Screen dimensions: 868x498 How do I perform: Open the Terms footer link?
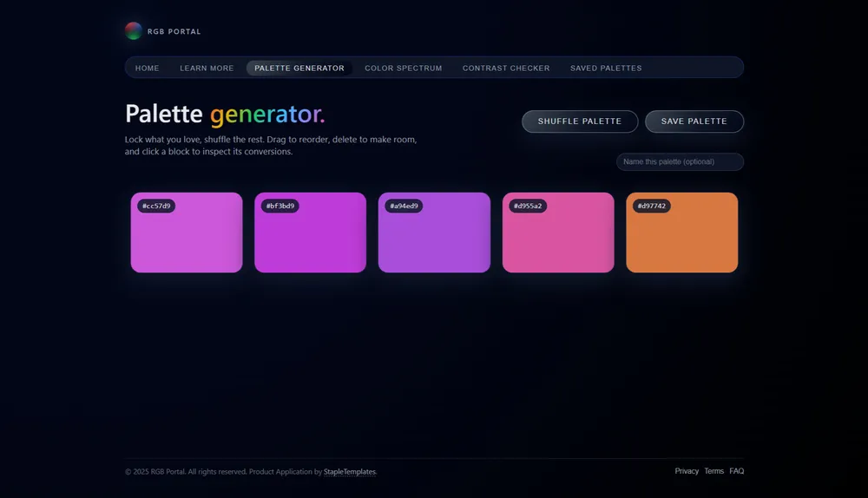[x=714, y=471]
